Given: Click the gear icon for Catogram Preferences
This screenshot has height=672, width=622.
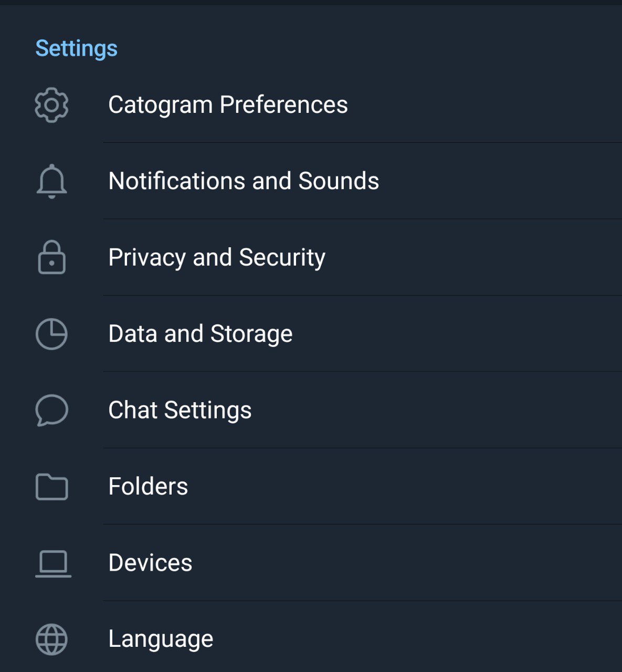Looking at the screenshot, I should [x=51, y=105].
